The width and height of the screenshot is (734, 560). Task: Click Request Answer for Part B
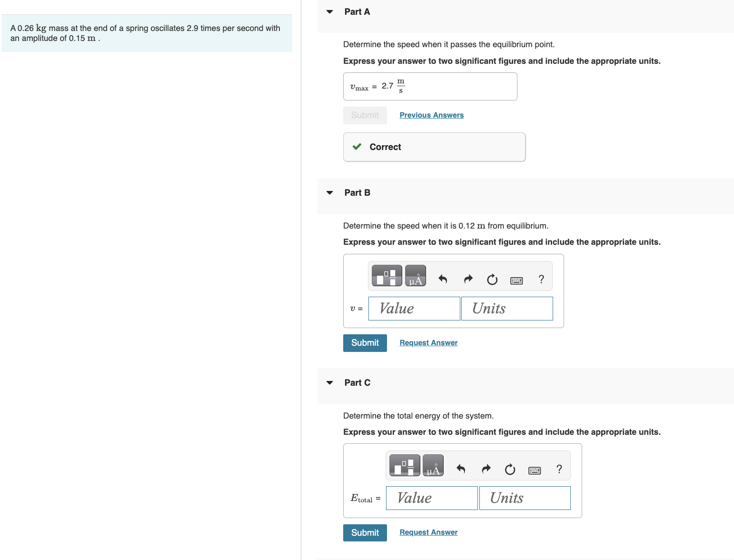428,342
